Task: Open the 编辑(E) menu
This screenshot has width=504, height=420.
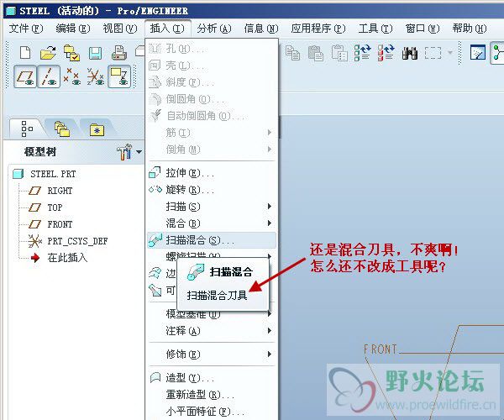Action: click(72, 29)
